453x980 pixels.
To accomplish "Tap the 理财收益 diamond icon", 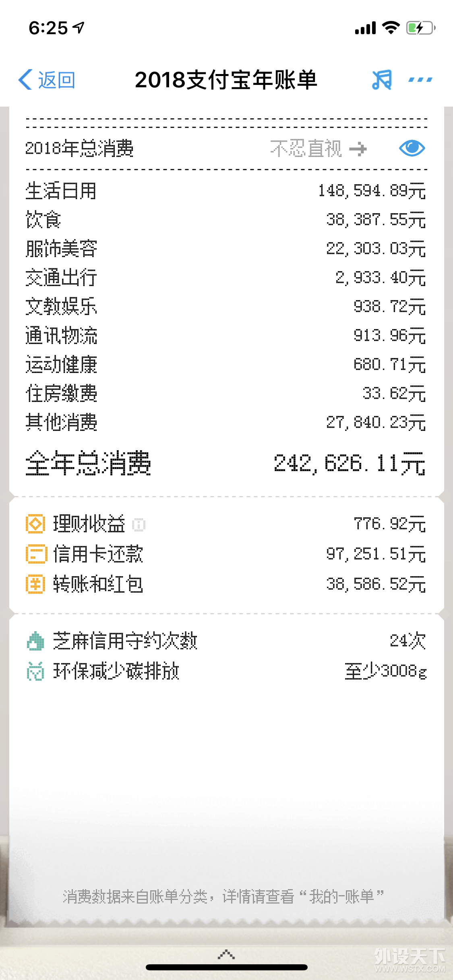I will pos(35,524).
